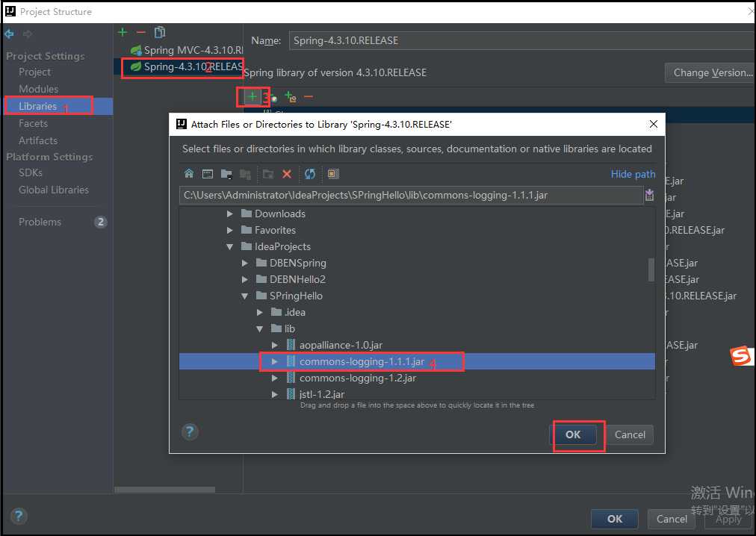Open the Project settings page
Screen dimensions: 756x536
click(x=34, y=72)
